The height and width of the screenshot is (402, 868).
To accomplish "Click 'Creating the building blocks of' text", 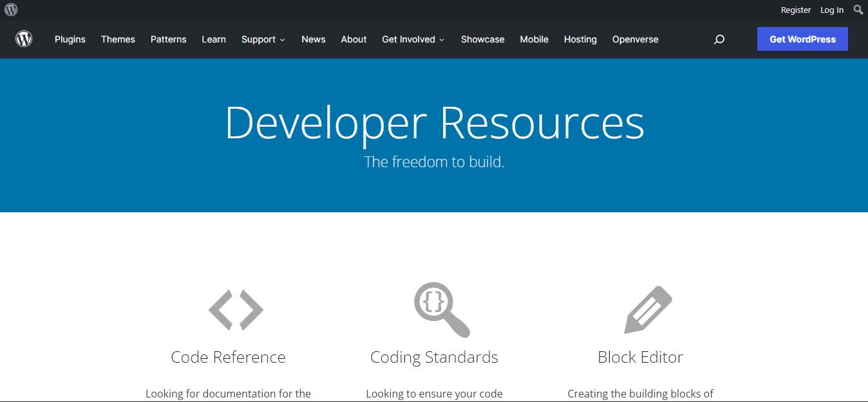I will (641, 394).
